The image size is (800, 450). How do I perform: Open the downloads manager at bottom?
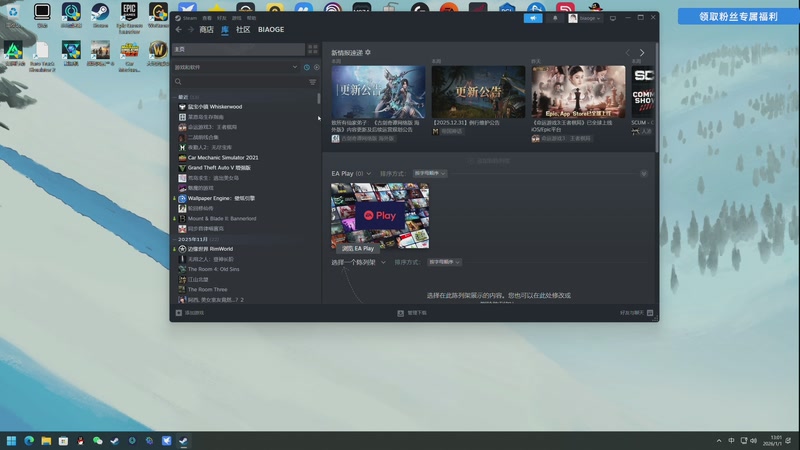[412, 313]
